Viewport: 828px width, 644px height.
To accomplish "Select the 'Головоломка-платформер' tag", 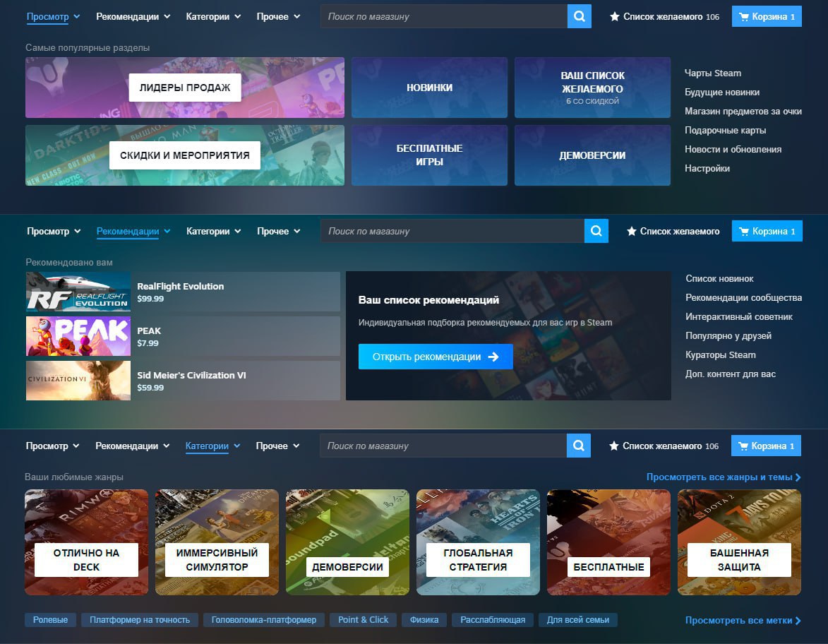I will [263, 620].
